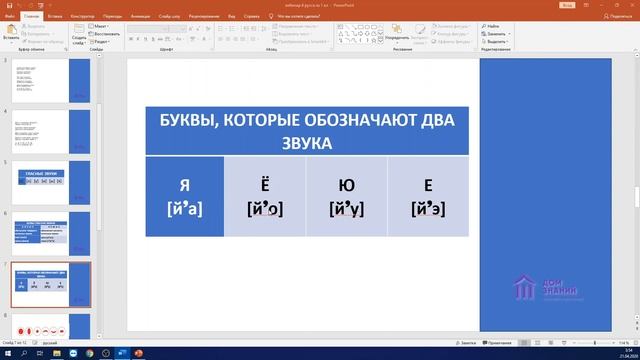Open the Shape Fill (Заливка фигуры) color menu
640x360 pixels.
tap(451, 26)
